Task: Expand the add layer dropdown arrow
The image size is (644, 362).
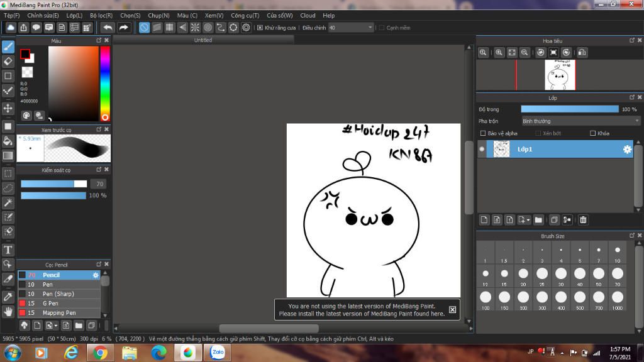Action: 528,220
